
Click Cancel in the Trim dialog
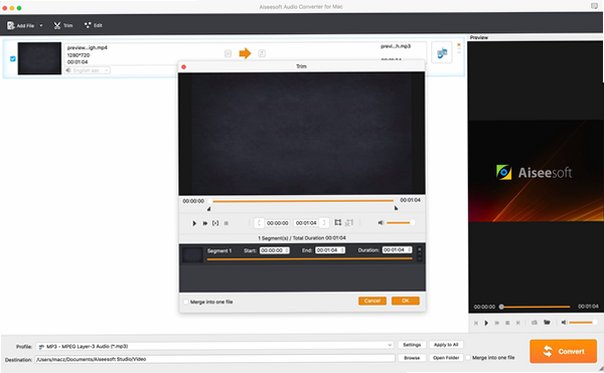(372, 301)
